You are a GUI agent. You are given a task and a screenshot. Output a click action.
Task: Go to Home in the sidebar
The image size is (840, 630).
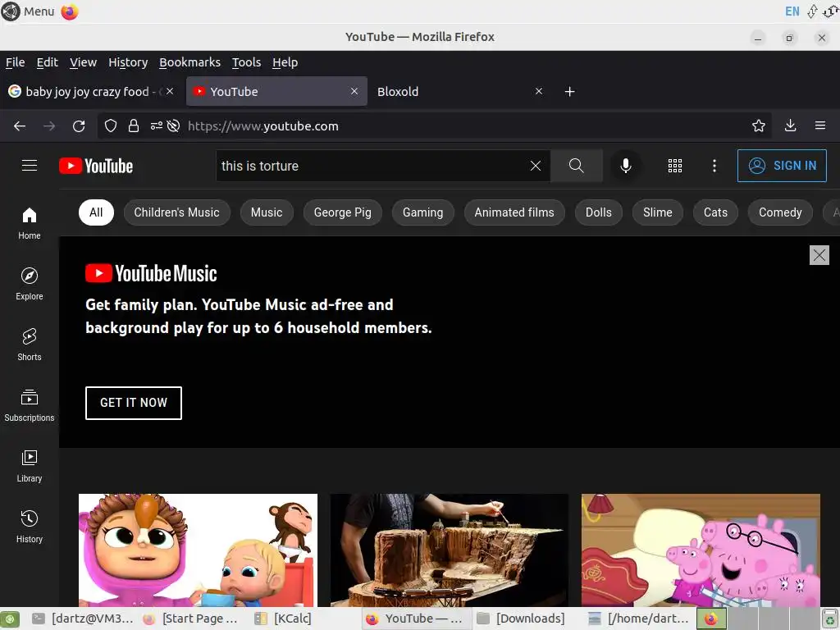pos(30,223)
